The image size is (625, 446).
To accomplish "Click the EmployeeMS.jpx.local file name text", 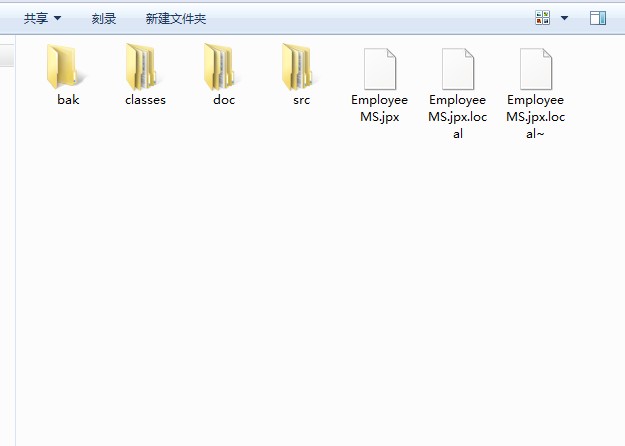I will 458,116.
